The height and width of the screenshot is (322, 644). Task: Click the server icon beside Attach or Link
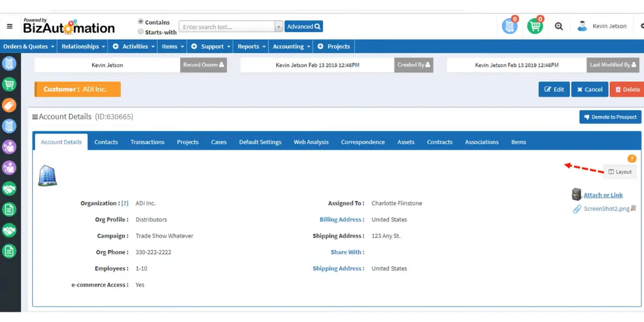577,194
